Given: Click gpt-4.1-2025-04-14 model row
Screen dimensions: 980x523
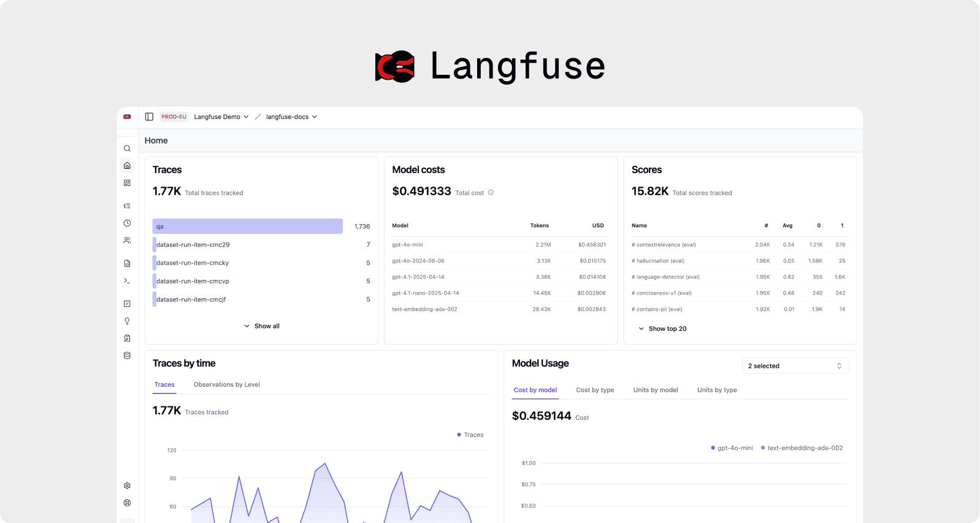Looking at the screenshot, I should click(500, 277).
